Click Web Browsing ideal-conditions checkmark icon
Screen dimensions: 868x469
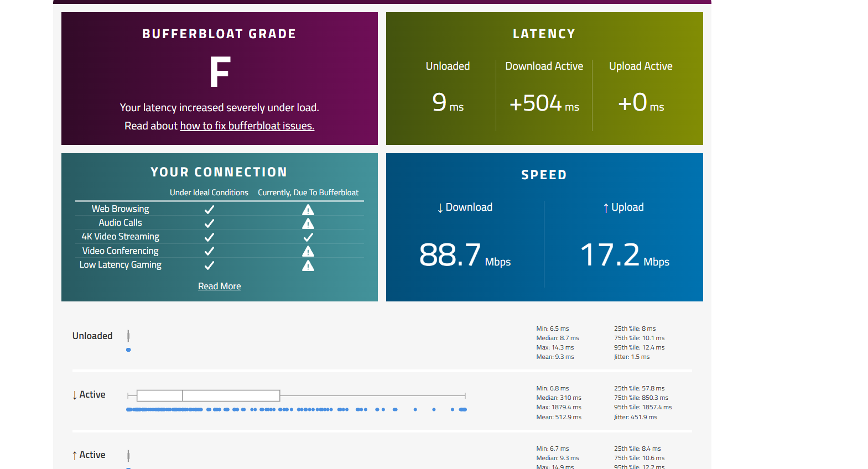[209, 210]
